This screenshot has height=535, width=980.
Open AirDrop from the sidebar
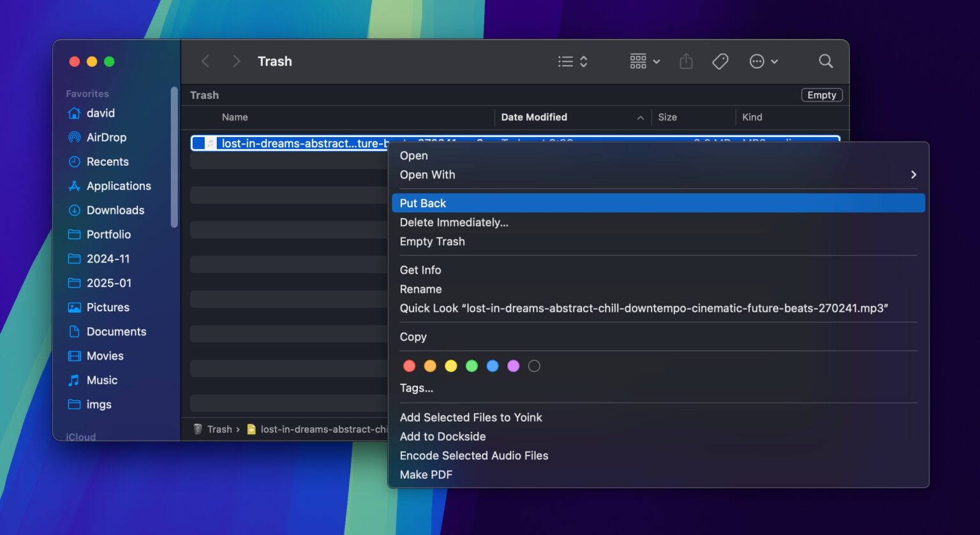pos(106,137)
